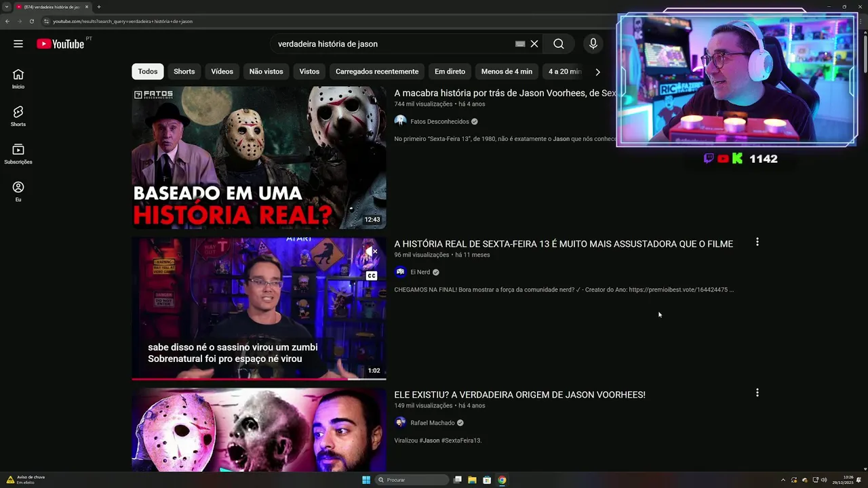Open the macabra história de Jason Voorhees title
868x488 pixels.
(x=505, y=93)
